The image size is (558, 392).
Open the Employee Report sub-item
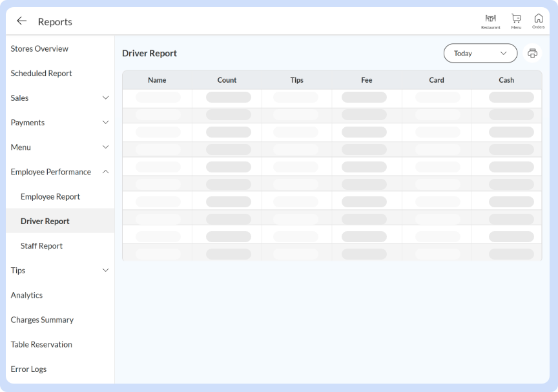[50, 197]
